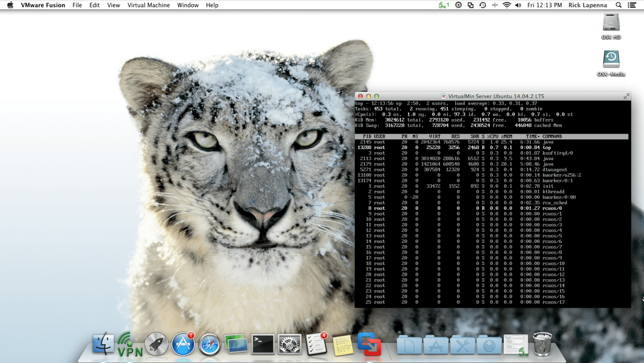Click the rcu_sched process row
This screenshot has height=363, width=644.
[x=491, y=203]
